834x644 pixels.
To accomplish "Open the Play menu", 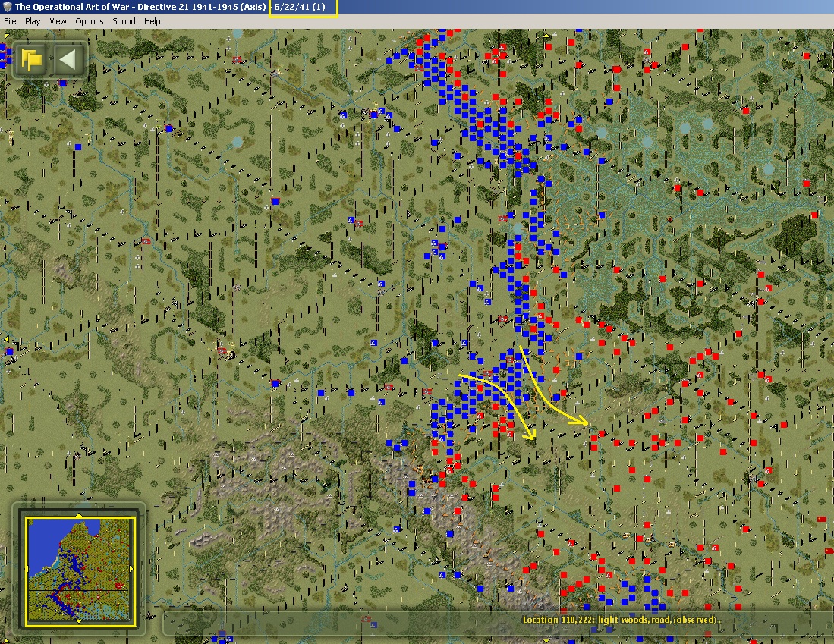I will point(33,21).
